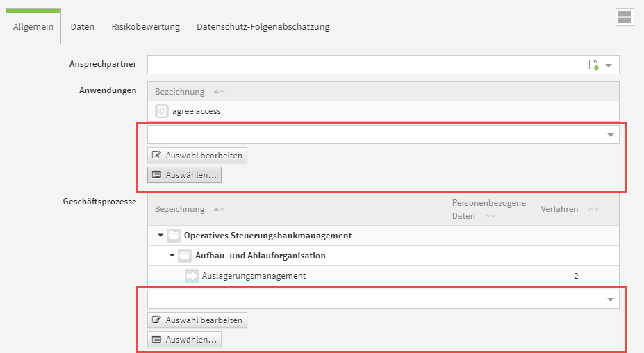Click the agree access application icon

[x=162, y=111]
